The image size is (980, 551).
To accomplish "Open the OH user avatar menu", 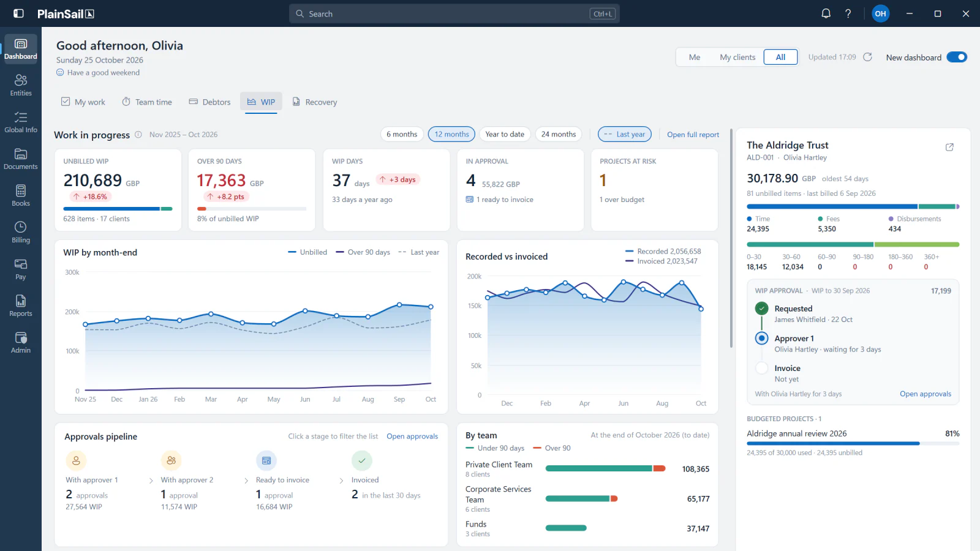I will pos(881,13).
